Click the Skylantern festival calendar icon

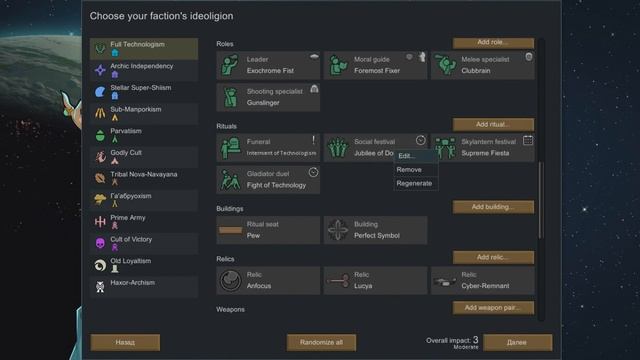coord(528,140)
